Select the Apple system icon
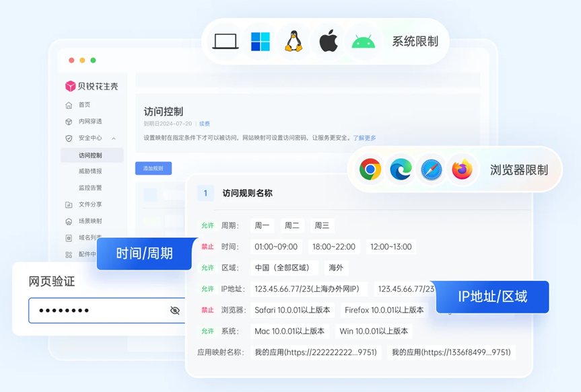The height and width of the screenshot is (392, 581). click(x=328, y=40)
